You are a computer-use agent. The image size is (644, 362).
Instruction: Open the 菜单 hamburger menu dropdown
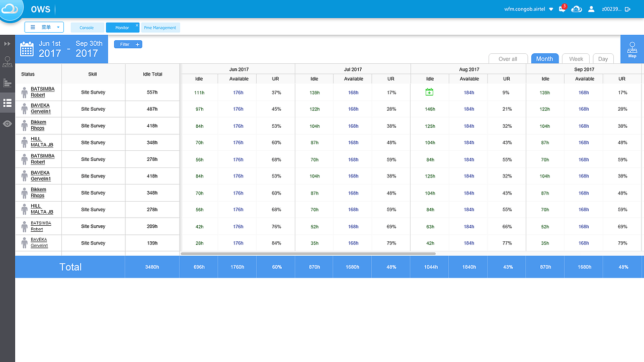click(x=44, y=27)
